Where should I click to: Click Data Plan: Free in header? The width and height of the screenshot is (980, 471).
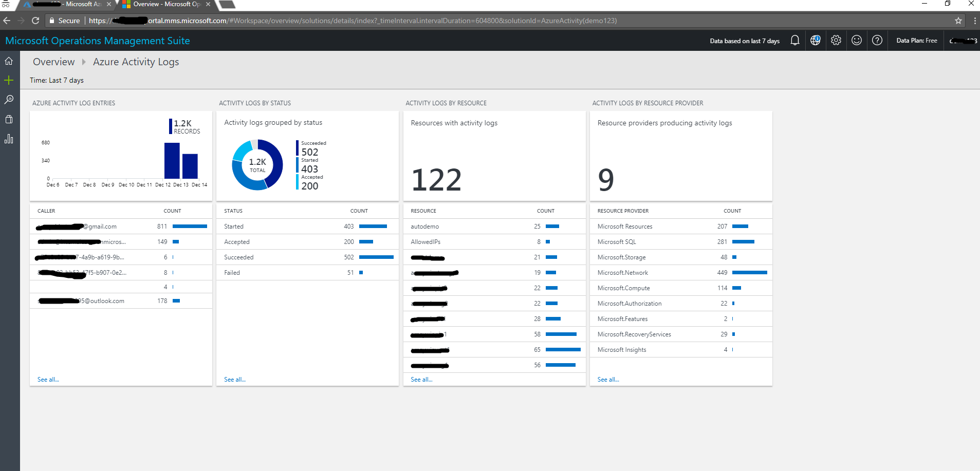(x=917, y=41)
